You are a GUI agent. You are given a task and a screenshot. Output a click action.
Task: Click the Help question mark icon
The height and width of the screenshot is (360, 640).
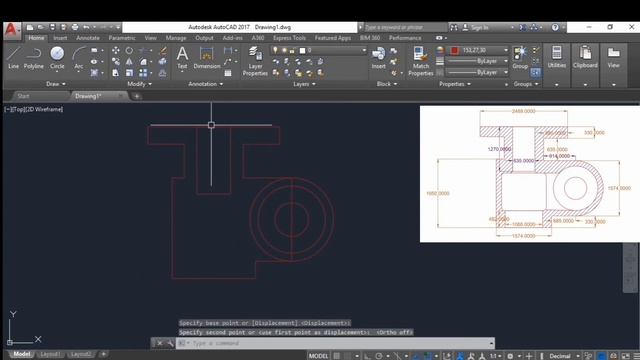555,27
